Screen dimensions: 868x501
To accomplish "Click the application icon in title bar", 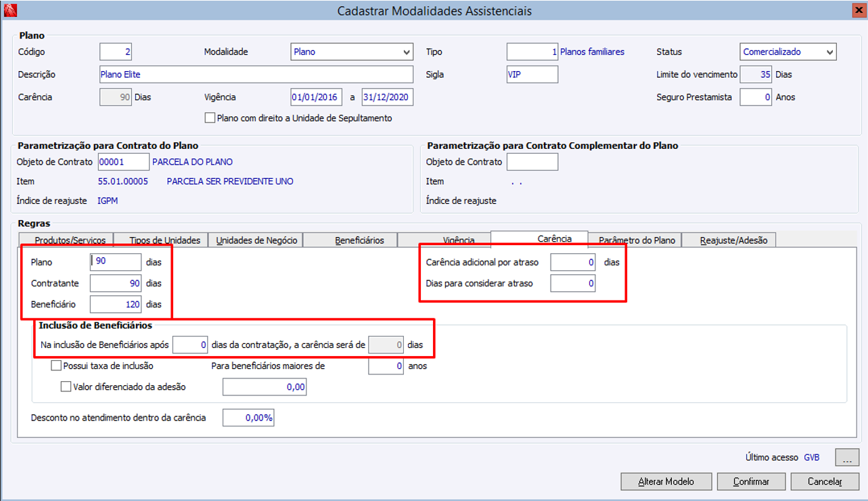I will click(9, 10).
